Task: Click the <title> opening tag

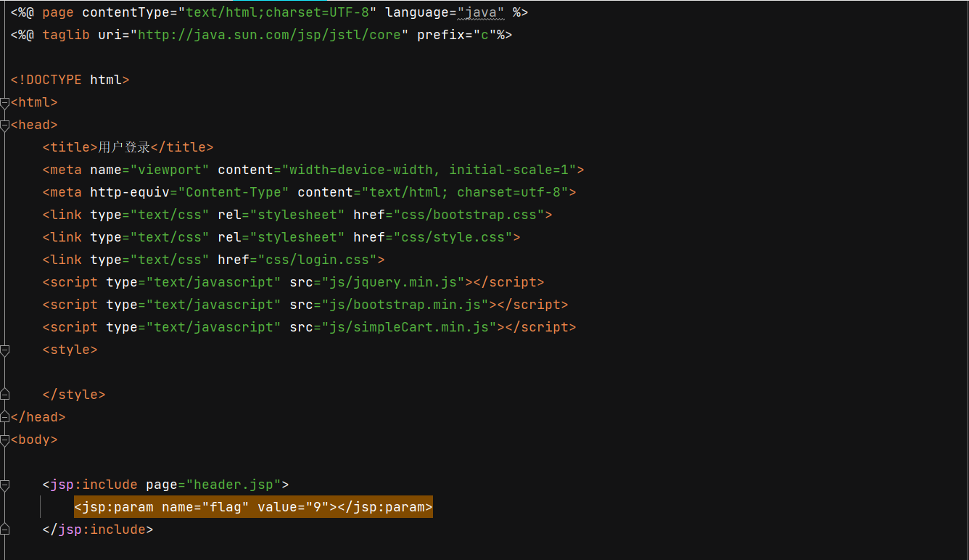Action: [70, 147]
